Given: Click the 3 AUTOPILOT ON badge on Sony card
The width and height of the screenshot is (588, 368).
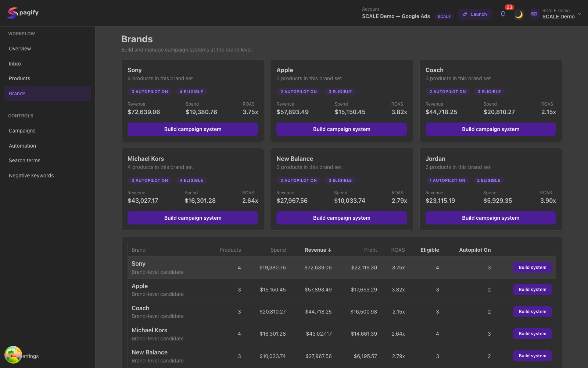Looking at the screenshot, I should (x=150, y=92).
